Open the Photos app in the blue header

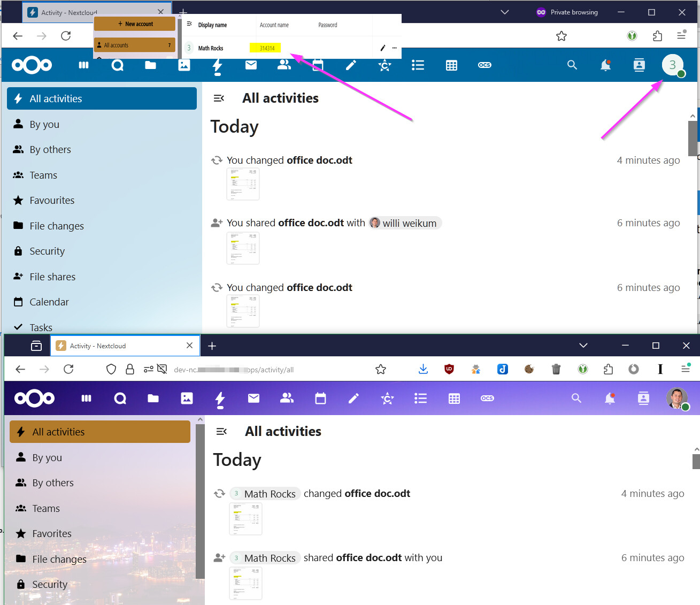tap(184, 65)
